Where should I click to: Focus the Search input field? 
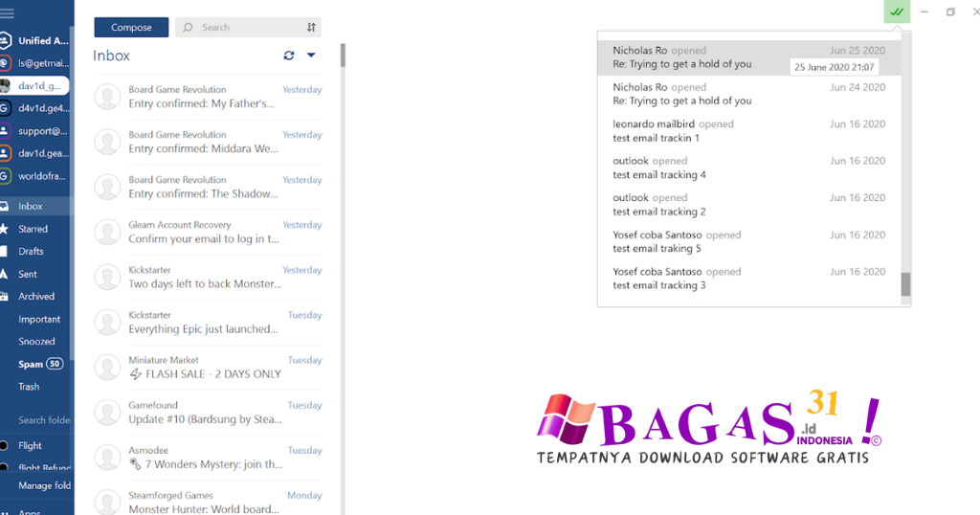point(248,28)
